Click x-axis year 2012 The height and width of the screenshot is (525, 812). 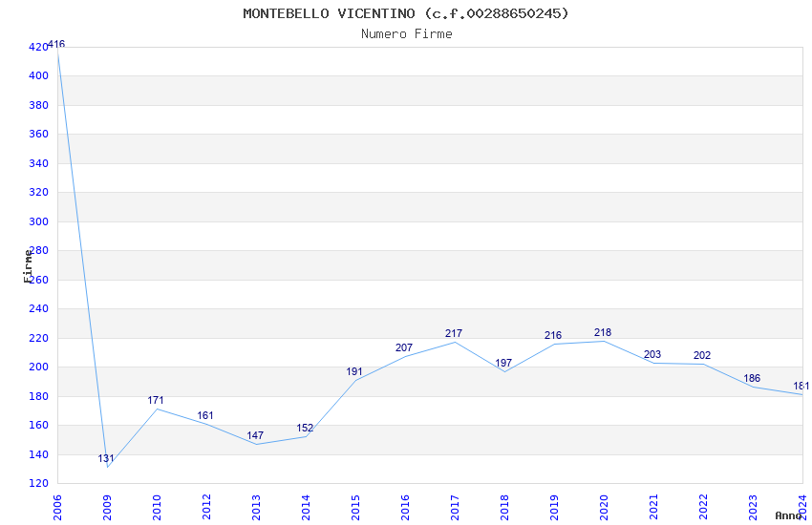[x=206, y=508]
